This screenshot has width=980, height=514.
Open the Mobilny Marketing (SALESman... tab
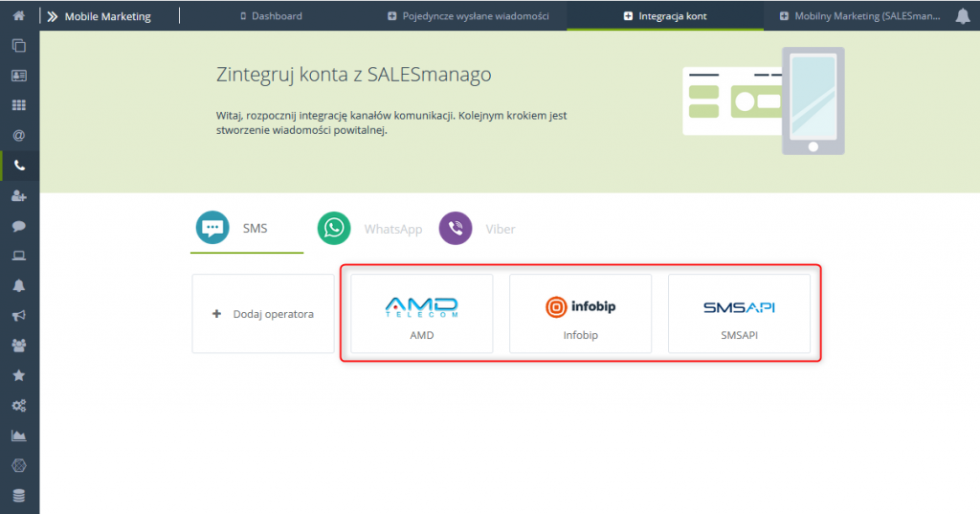(860, 15)
